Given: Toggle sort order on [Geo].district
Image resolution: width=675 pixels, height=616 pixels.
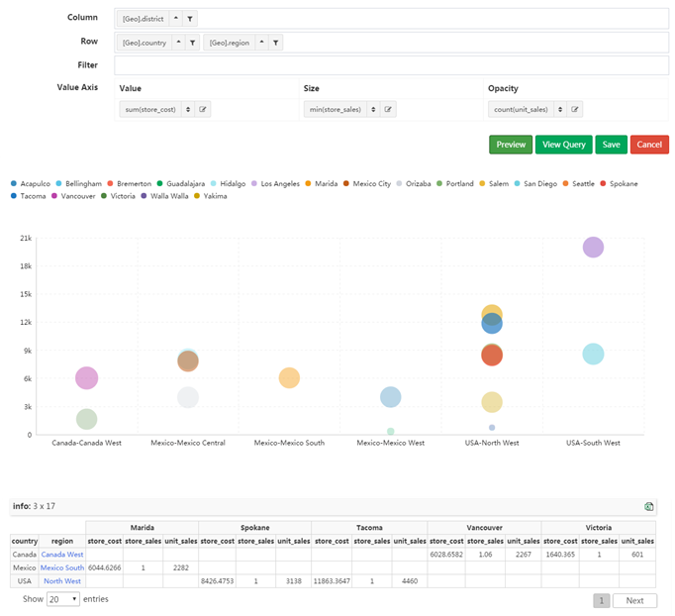Looking at the screenshot, I should [175, 19].
